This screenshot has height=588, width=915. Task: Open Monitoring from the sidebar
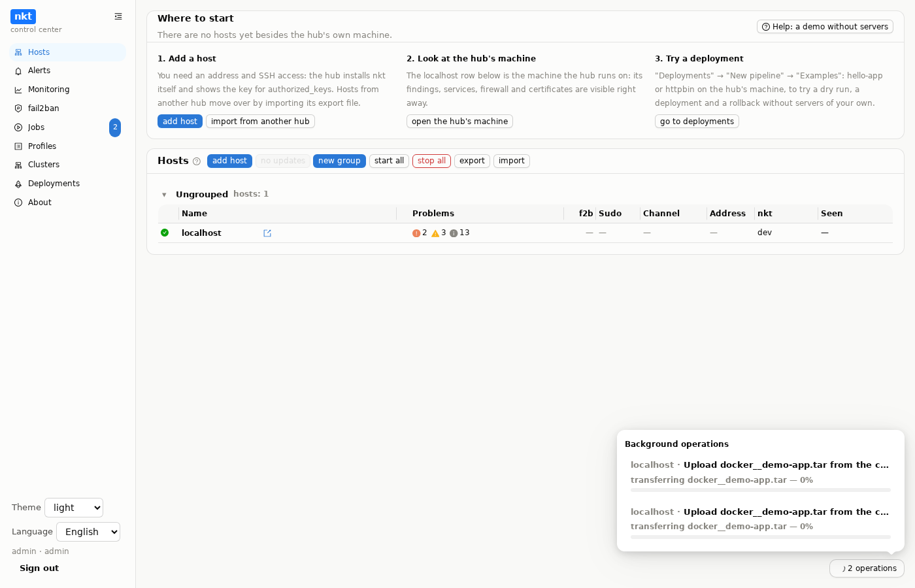tap(67, 90)
